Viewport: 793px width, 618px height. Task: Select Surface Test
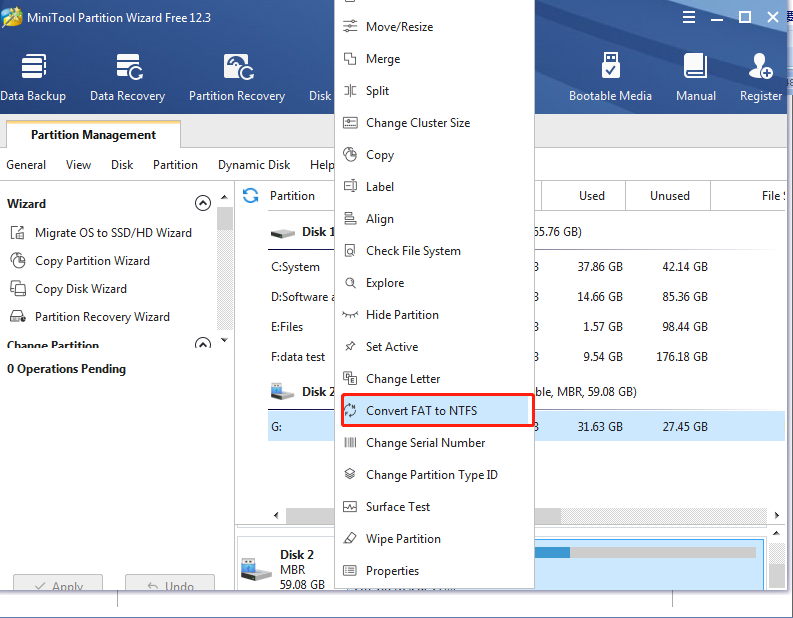click(x=434, y=506)
